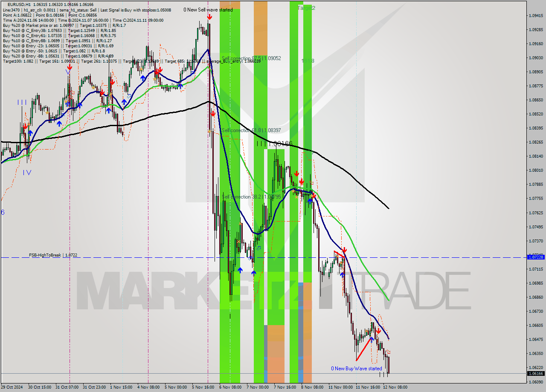The height and width of the screenshot is (392, 546).
Task: Click the 1.07115 price axis label
Action: point(536,269)
